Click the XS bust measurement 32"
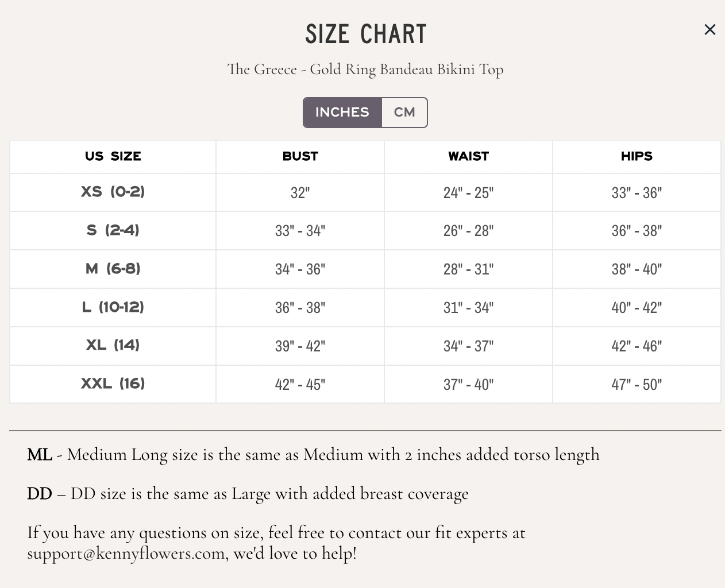The height and width of the screenshot is (588, 725). click(300, 193)
